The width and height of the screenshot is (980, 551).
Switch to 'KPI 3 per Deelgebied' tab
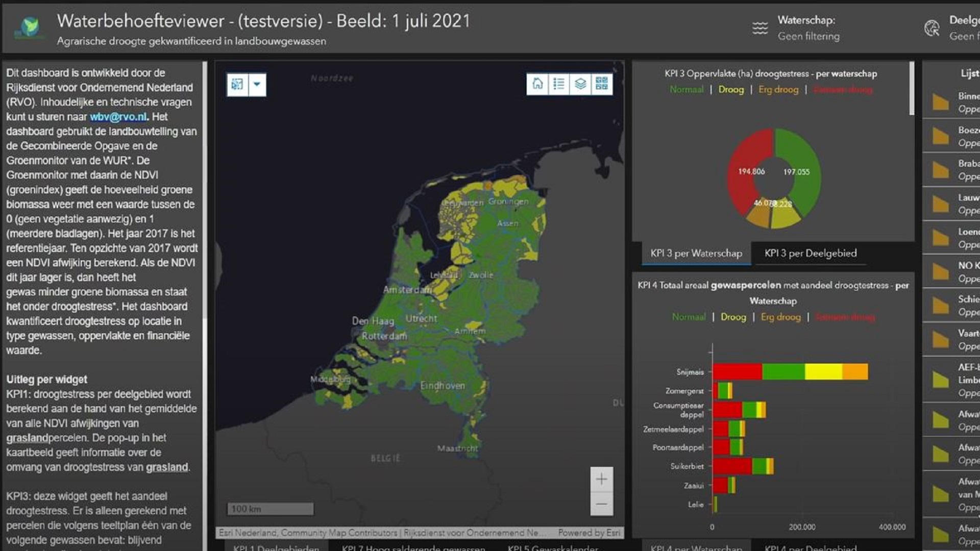tap(811, 253)
